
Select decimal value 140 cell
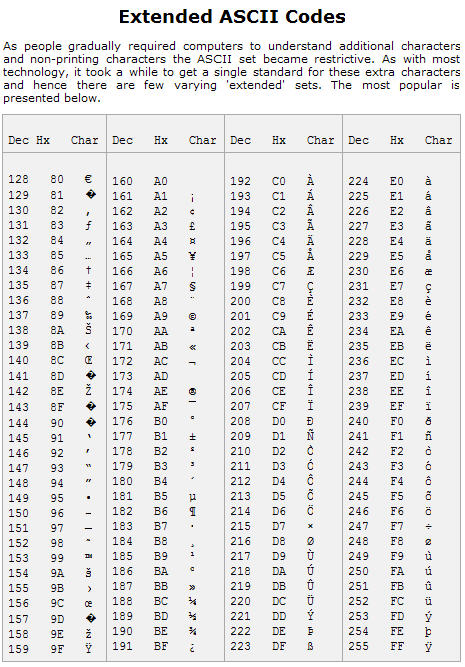coord(19,360)
